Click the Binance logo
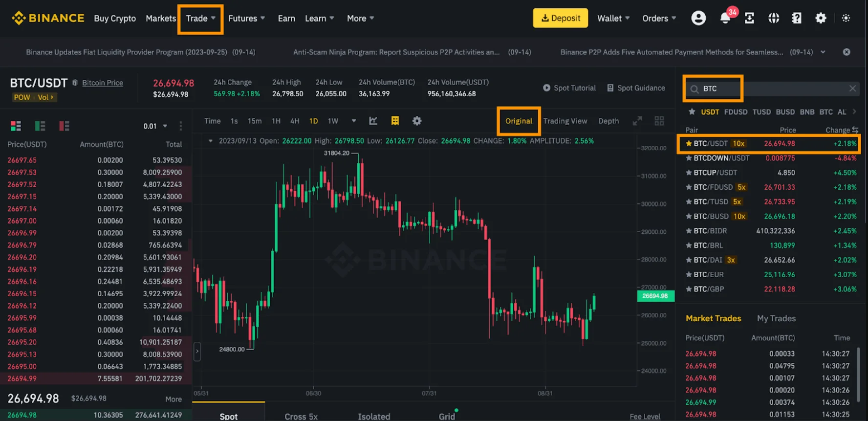 coord(48,18)
